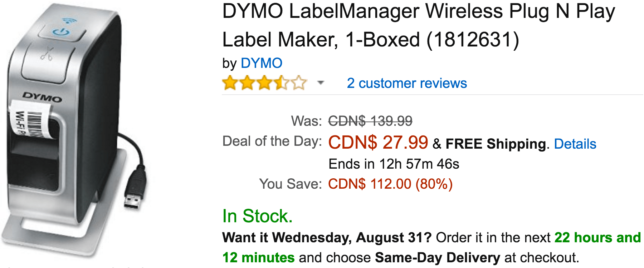Click the star rating icons
Image resolution: width=644 pixels, height=268 pixels.
[264, 83]
